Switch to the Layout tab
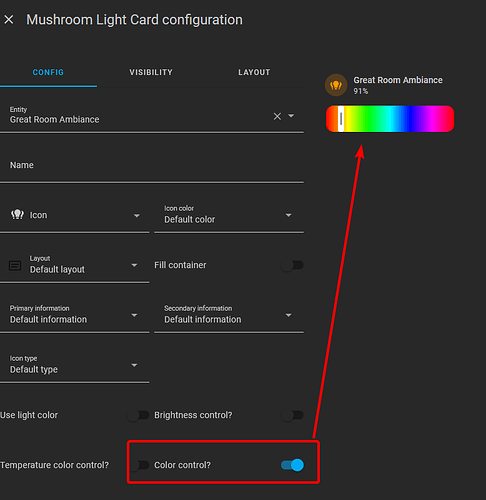The height and width of the screenshot is (500, 486). 254,72
